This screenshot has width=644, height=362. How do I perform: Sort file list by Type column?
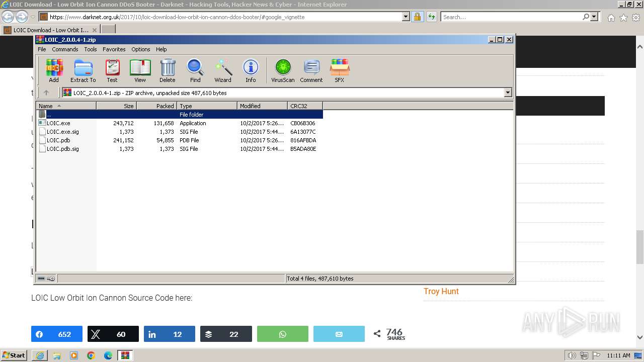point(207,106)
